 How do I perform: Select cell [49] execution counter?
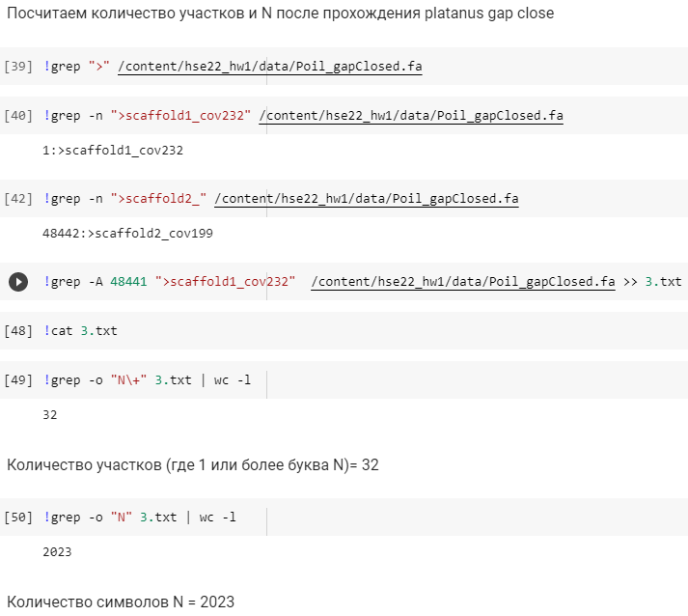[x=18, y=379]
